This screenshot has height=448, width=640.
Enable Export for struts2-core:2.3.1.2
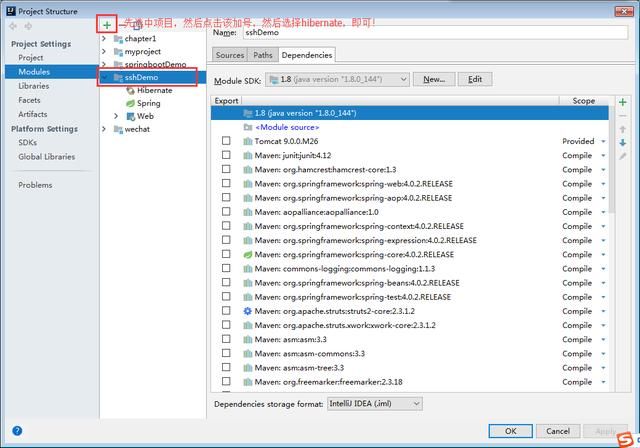(x=226, y=311)
